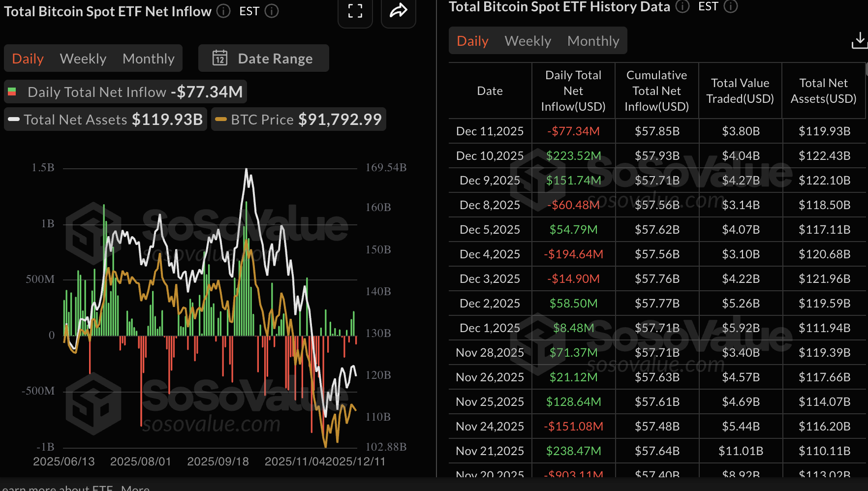Click the share icon above the chart
This screenshot has height=491, width=868.
tap(398, 11)
